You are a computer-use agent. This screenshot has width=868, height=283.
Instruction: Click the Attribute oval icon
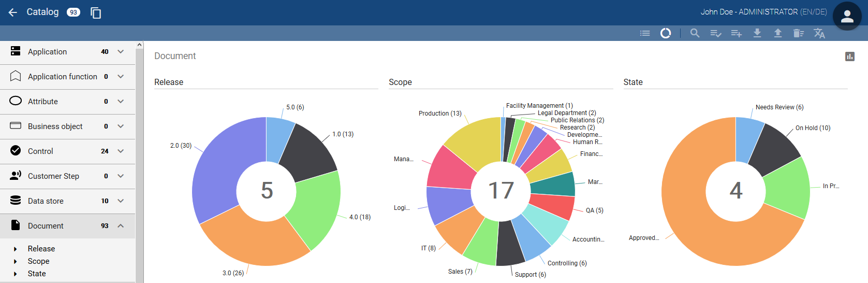pyautogui.click(x=16, y=101)
